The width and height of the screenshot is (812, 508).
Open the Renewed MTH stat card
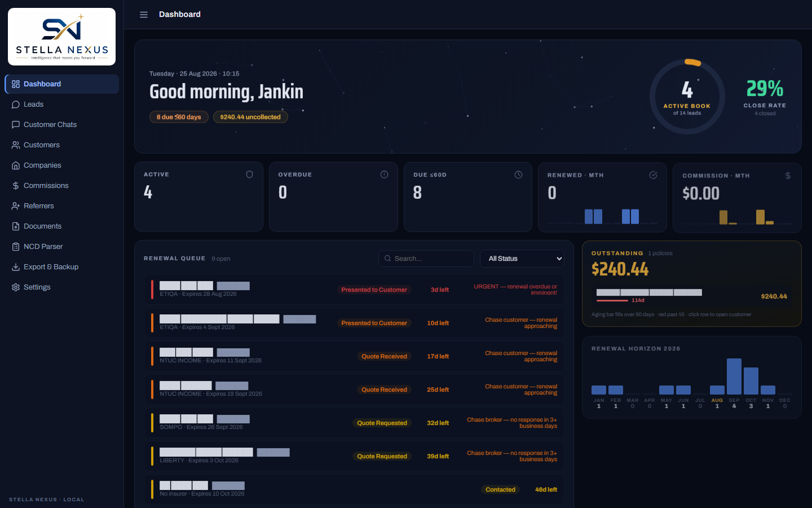tap(602, 198)
